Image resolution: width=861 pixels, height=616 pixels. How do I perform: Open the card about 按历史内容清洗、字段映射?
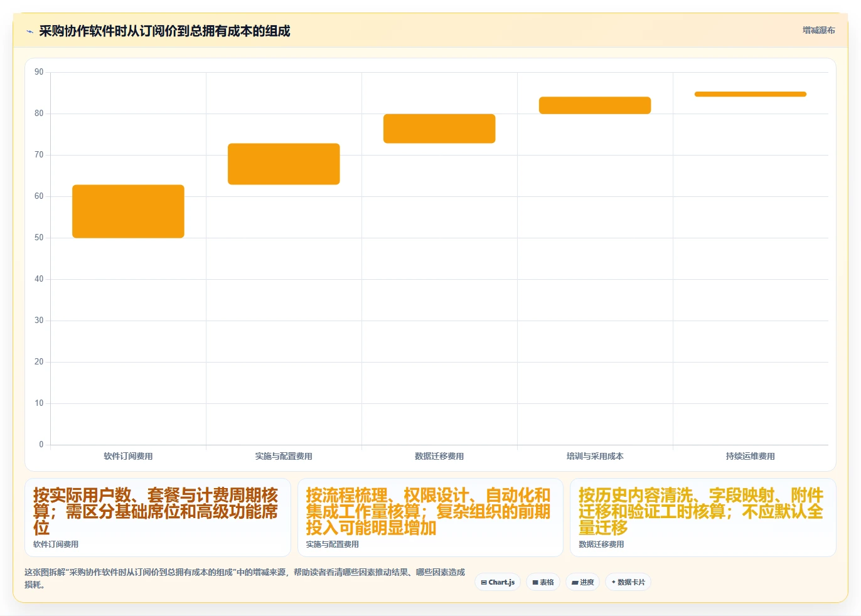[x=703, y=518]
